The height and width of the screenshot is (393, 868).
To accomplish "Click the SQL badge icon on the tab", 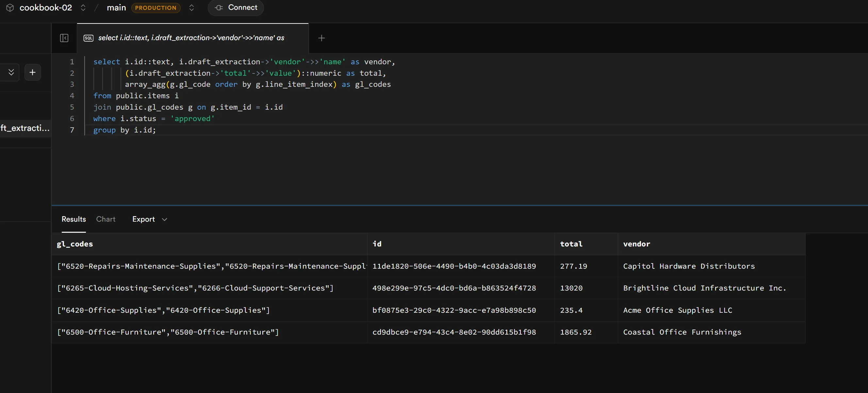I will [x=88, y=38].
